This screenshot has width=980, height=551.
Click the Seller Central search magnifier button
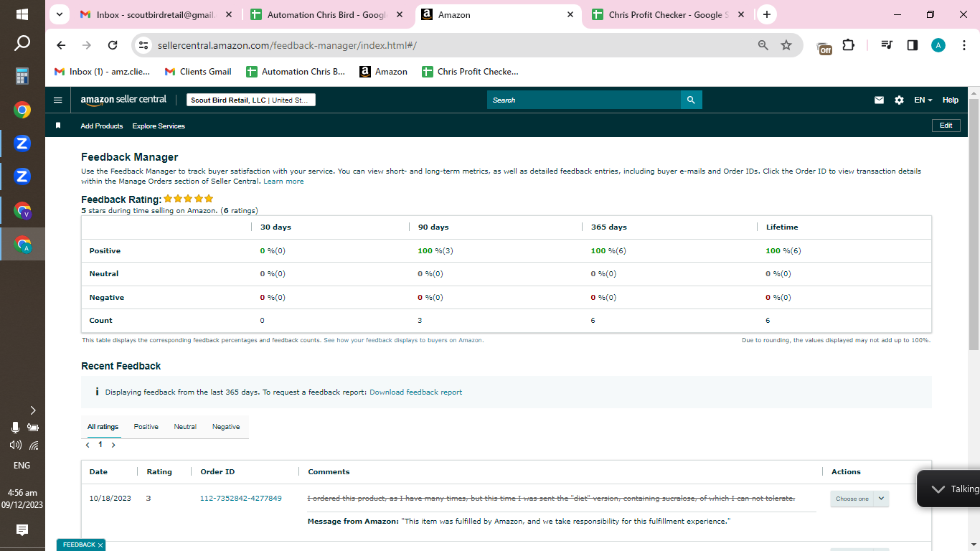click(691, 100)
